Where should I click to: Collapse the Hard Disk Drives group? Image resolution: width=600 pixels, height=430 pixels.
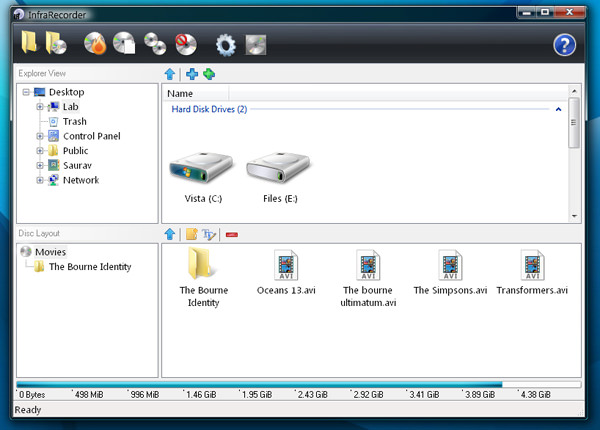coord(558,109)
